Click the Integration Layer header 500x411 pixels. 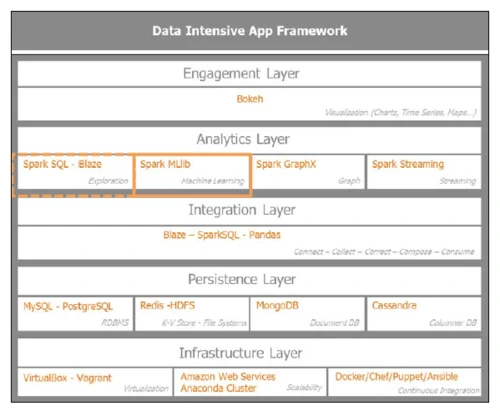(249, 211)
